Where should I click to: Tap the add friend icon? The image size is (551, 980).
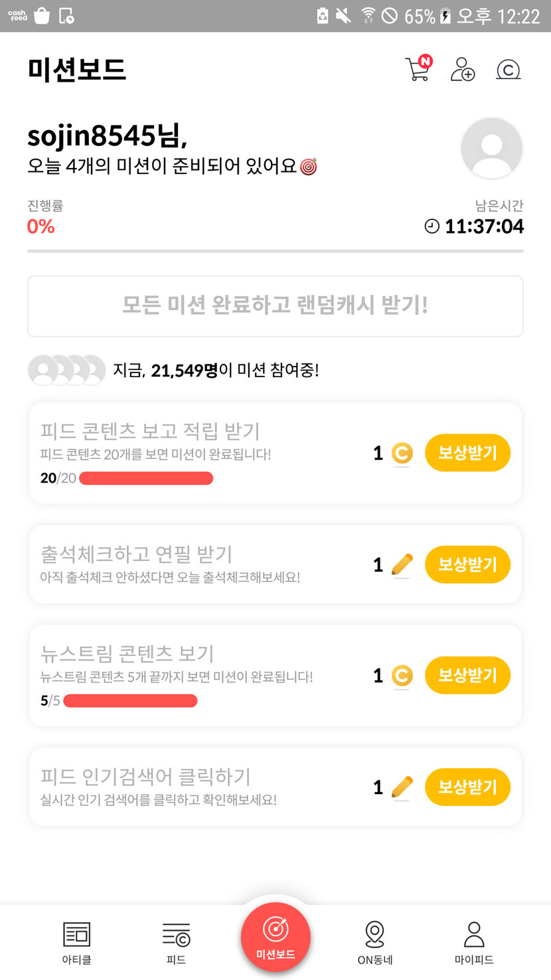pos(463,69)
